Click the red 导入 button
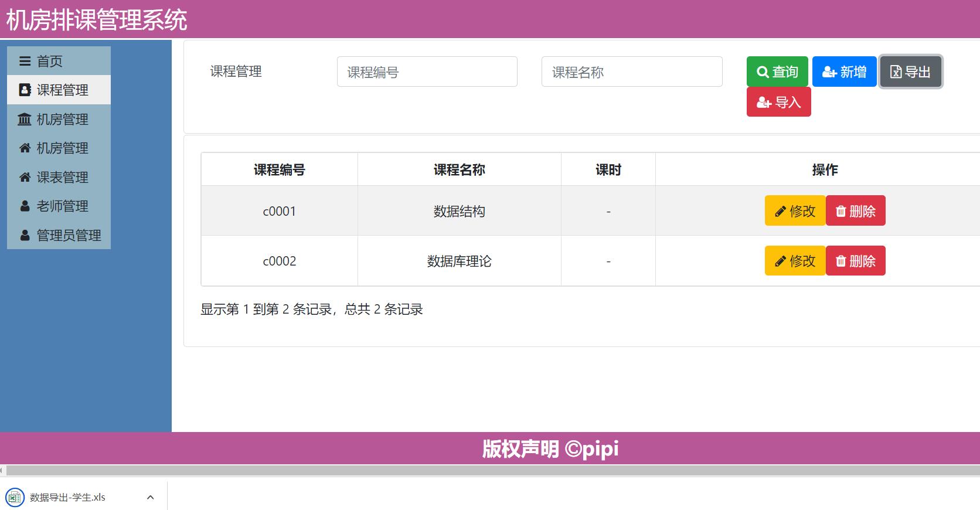Screen dimensions: 980x510 coord(778,102)
